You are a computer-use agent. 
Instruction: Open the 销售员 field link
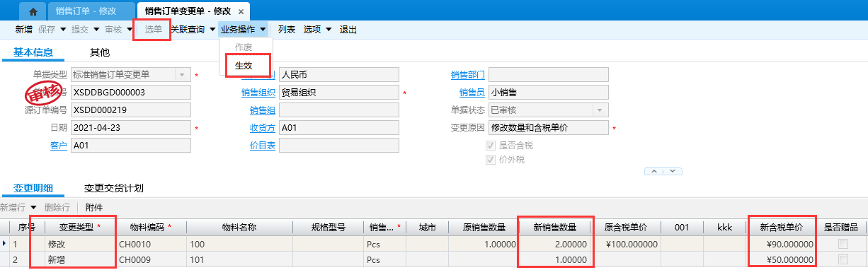[472, 93]
